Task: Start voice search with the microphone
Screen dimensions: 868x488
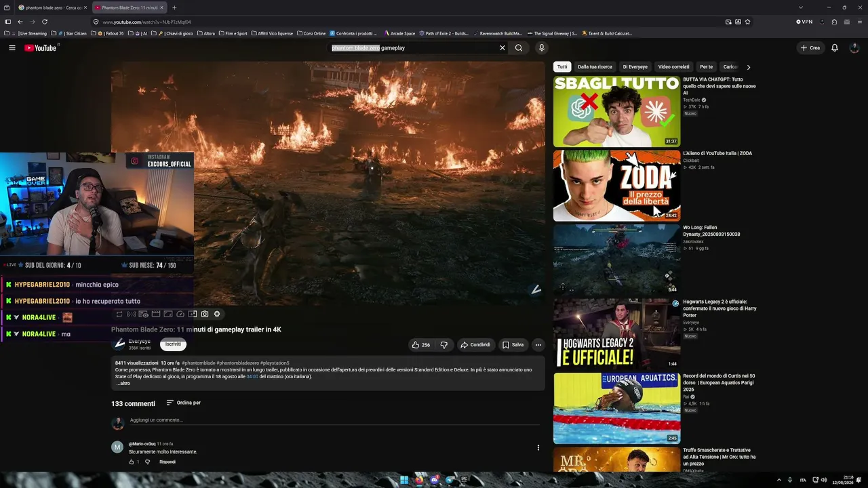Action: click(x=541, y=48)
